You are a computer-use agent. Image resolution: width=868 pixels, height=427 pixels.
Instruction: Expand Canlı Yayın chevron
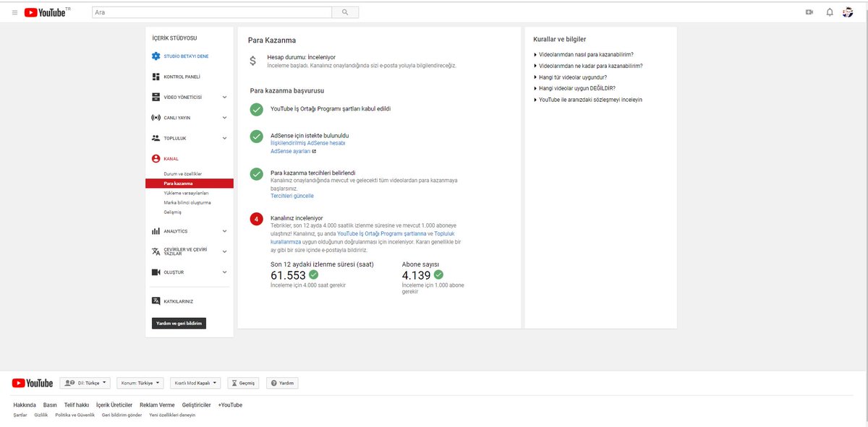pyautogui.click(x=225, y=117)
